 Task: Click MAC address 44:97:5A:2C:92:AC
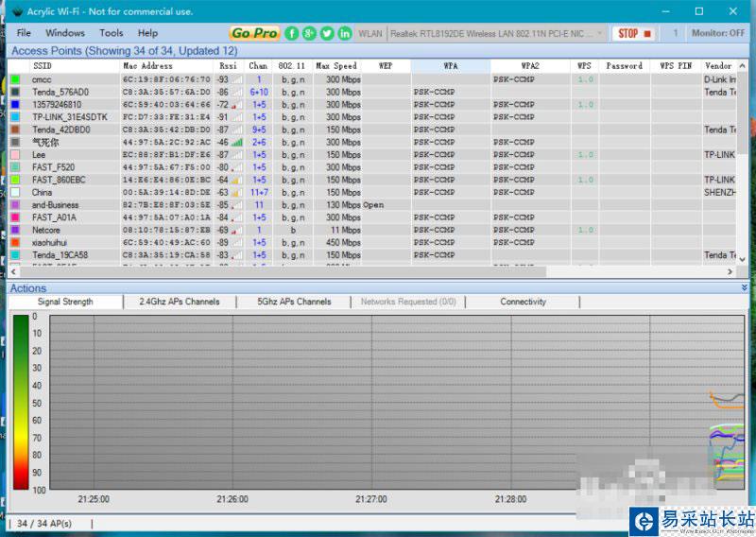[166, 143]
